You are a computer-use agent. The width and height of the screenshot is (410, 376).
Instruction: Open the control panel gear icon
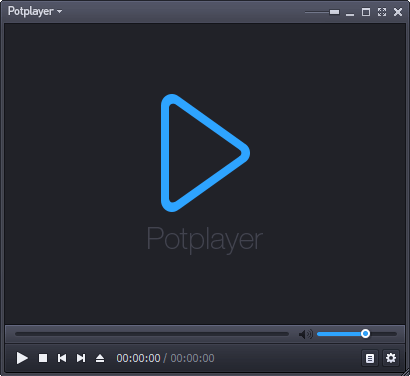[x=391, y=358]
